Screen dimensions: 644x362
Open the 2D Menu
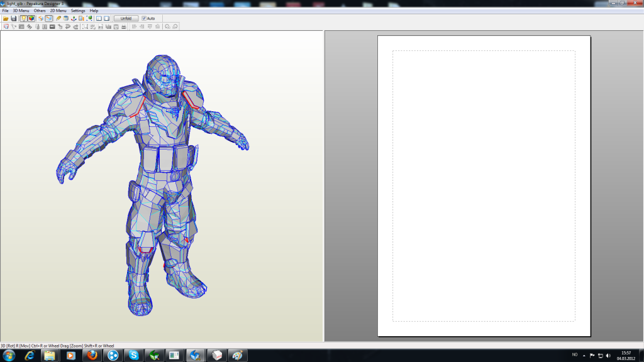click(58, 11)
